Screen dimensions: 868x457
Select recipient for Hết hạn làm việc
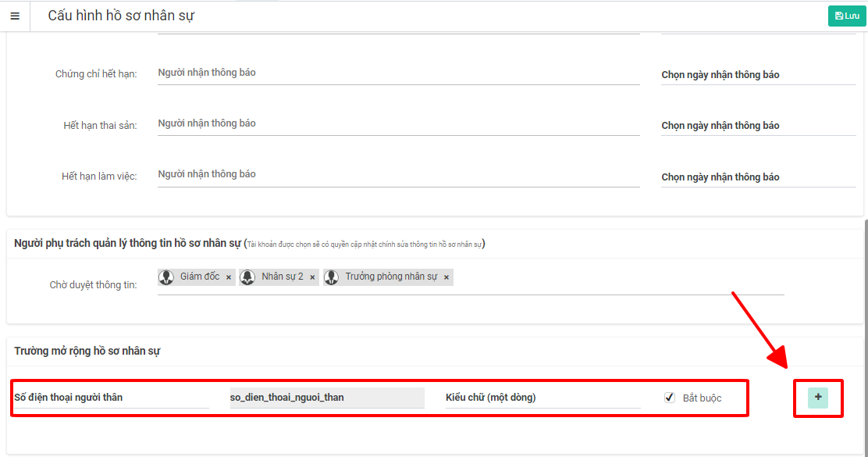tap(398, 174)
